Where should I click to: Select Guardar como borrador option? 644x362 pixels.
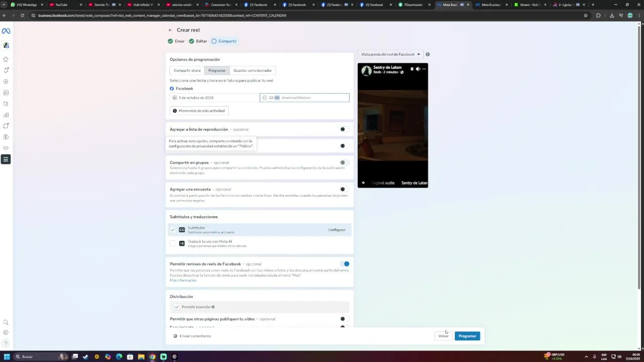(253, 70)
